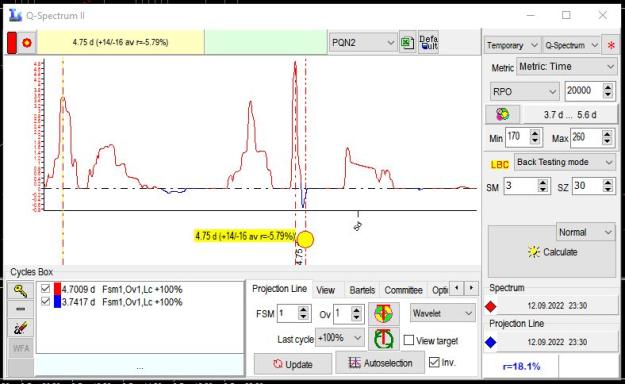Open the Temporary dropdown
The height and width of the screenshot is (384, 625).
(x=512, y=45)
